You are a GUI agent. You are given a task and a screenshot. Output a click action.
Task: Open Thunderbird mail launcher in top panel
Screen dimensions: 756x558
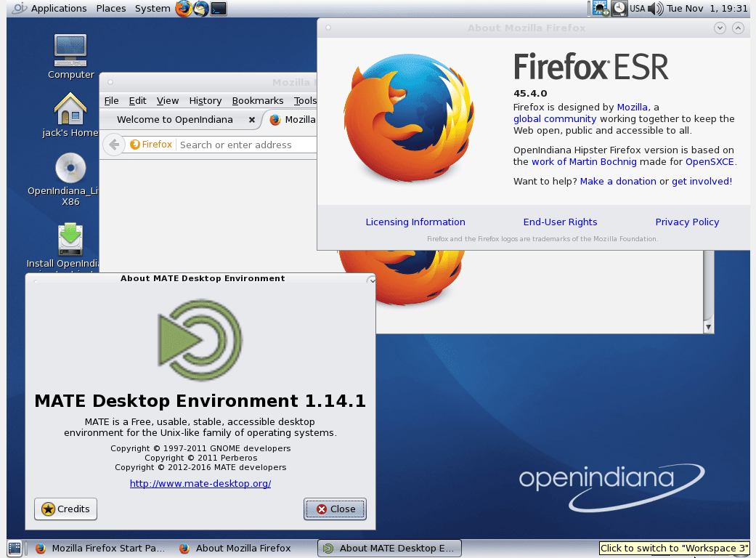pos(201,8)
